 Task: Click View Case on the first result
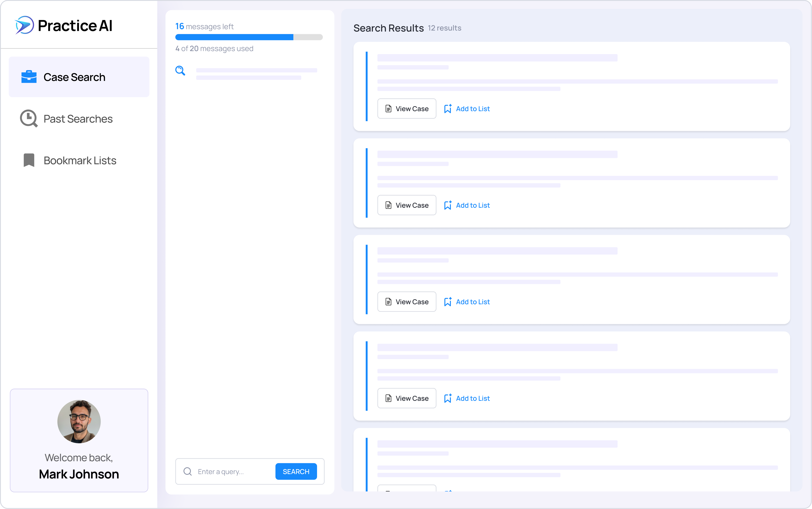point(406,108)
